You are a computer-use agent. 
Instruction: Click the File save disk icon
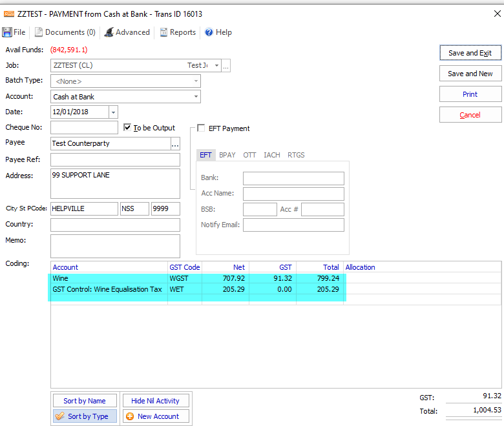[x=7, y=32]
